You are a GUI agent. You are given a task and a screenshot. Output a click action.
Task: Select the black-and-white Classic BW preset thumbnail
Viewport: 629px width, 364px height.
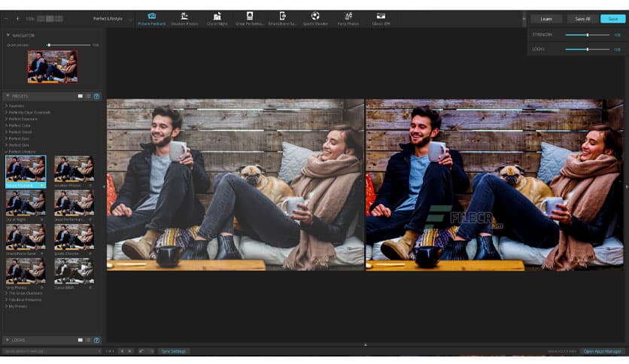tap(74, 271)
